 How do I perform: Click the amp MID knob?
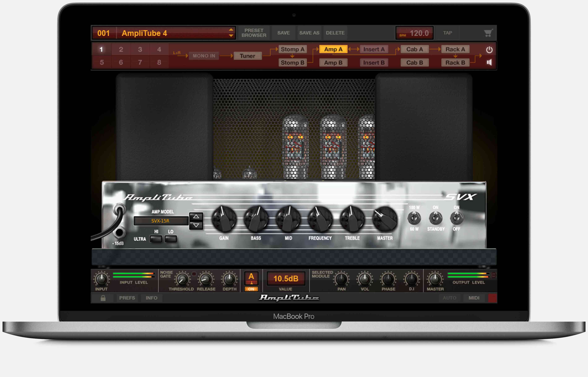tap(288, 219)
